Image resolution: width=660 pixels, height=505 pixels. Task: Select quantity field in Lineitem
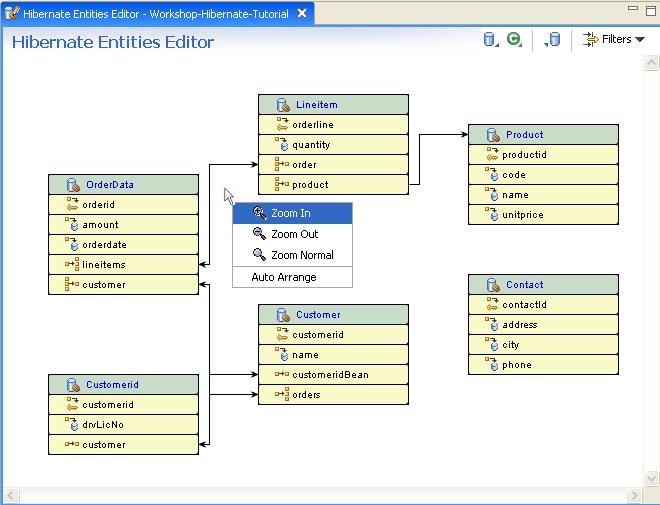(x=333, y=145)
